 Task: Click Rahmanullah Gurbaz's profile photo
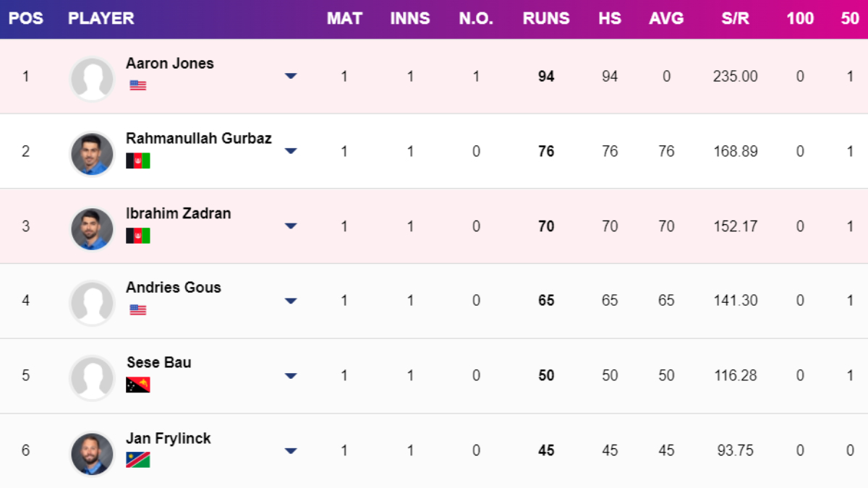coord(92,153)
